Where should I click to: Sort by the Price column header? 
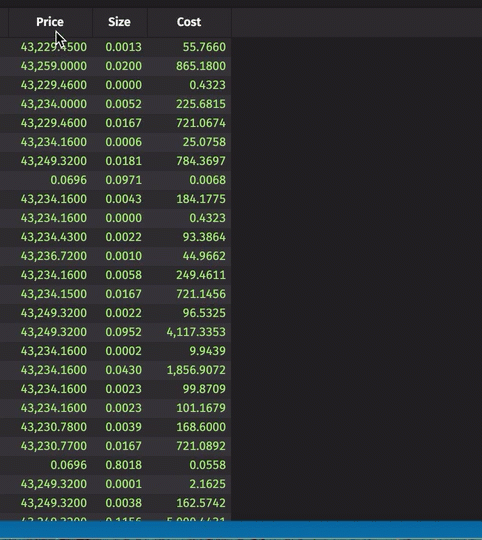tap(50, 22)
